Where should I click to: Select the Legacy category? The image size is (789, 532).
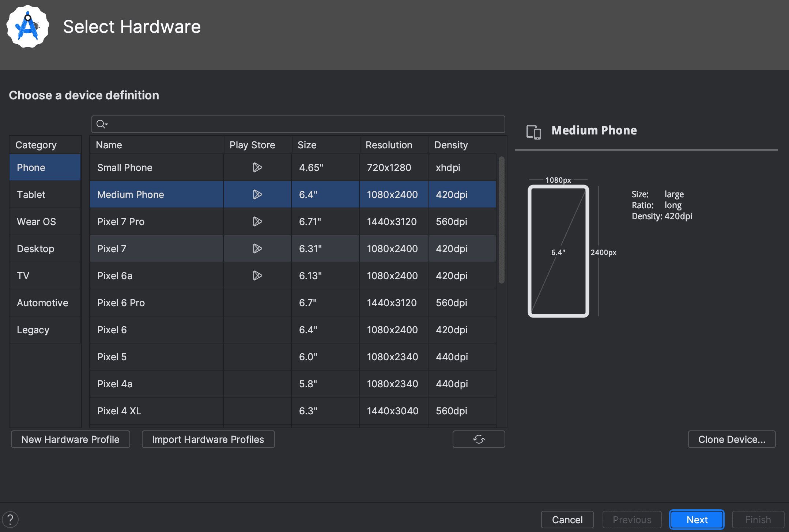click(x=45, y=330)
